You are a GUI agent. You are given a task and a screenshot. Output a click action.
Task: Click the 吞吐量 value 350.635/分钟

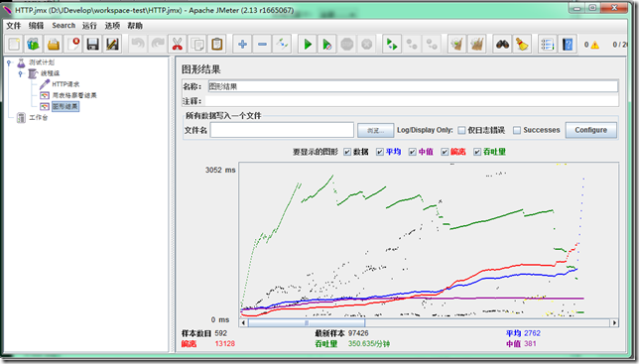369,344
